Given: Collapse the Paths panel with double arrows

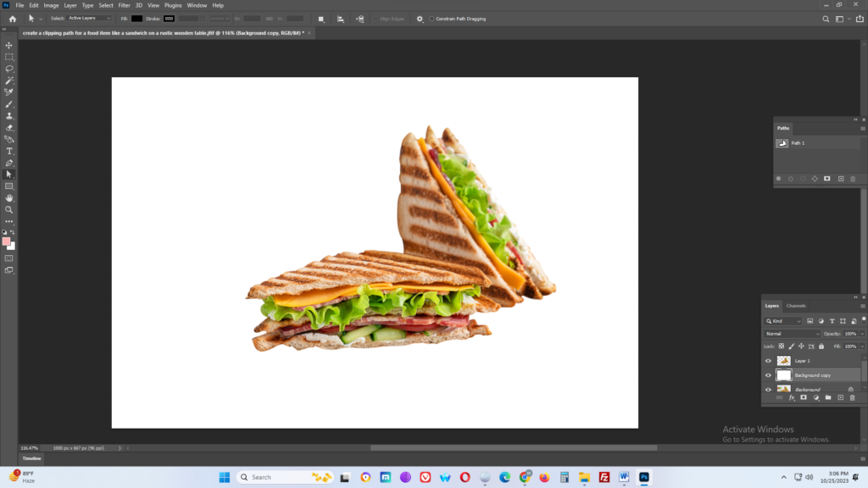Looking at the screenshot, I should pos(855,119).
